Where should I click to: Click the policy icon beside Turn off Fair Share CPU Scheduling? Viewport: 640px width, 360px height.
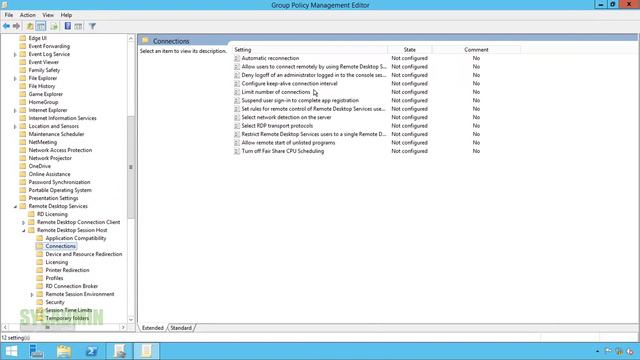pyautogui.click(x=237, y=151)
